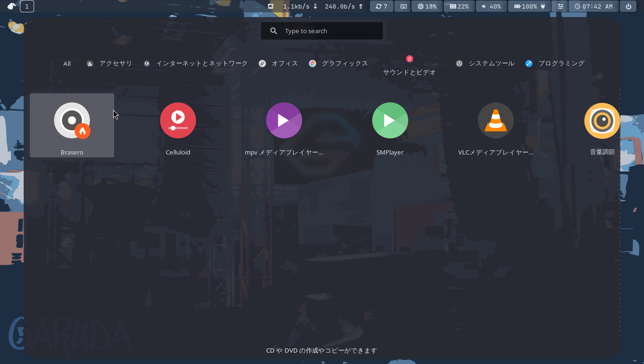
Task: Open the power menu icon
Action: pos(628,6)
